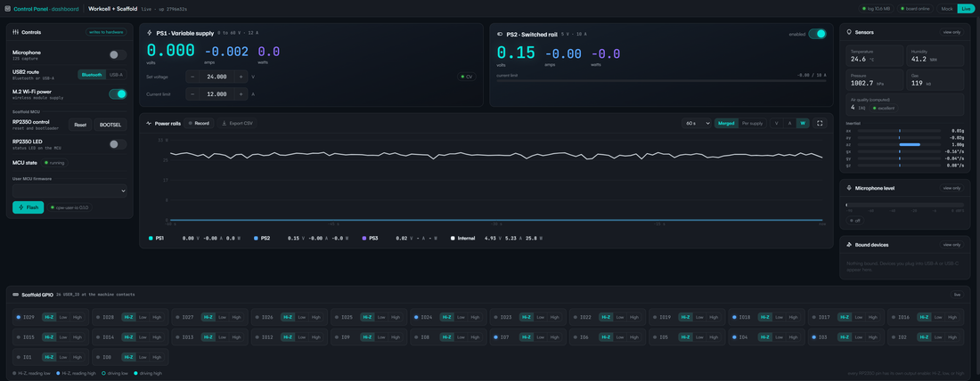980x381 pixels.
Task: Click the Set voltage 24.000 field
Action: 216,77
